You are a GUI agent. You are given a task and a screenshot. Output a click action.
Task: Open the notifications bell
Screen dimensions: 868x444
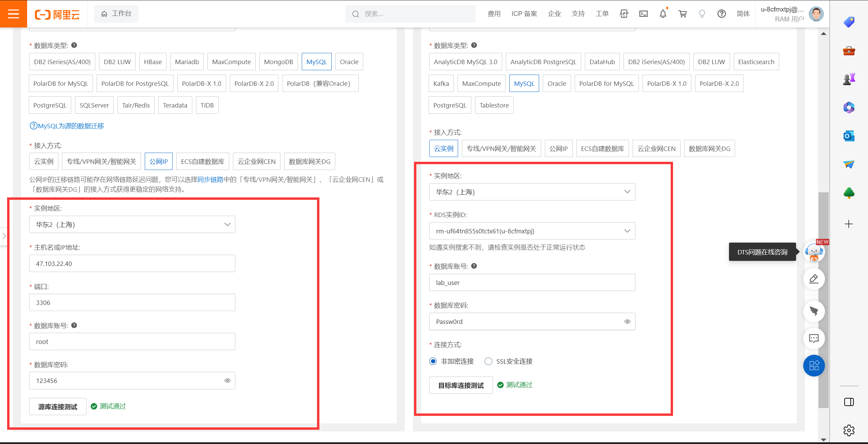click(663, 14)
